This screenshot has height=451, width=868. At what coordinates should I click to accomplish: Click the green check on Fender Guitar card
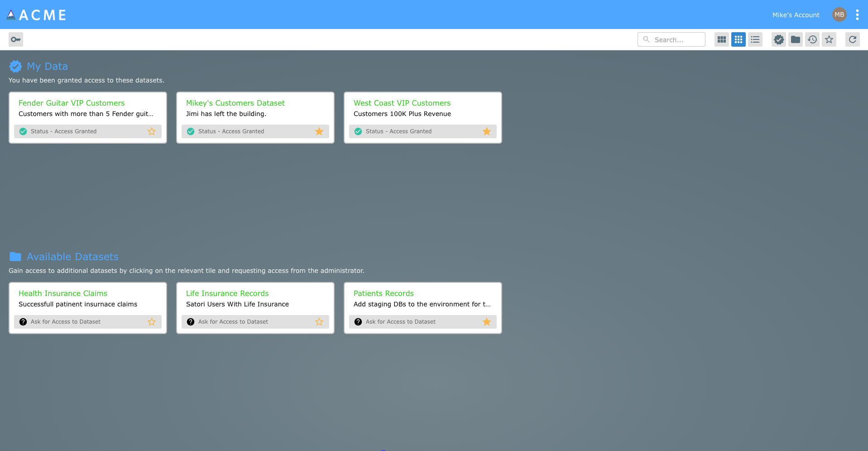(23, 131)
